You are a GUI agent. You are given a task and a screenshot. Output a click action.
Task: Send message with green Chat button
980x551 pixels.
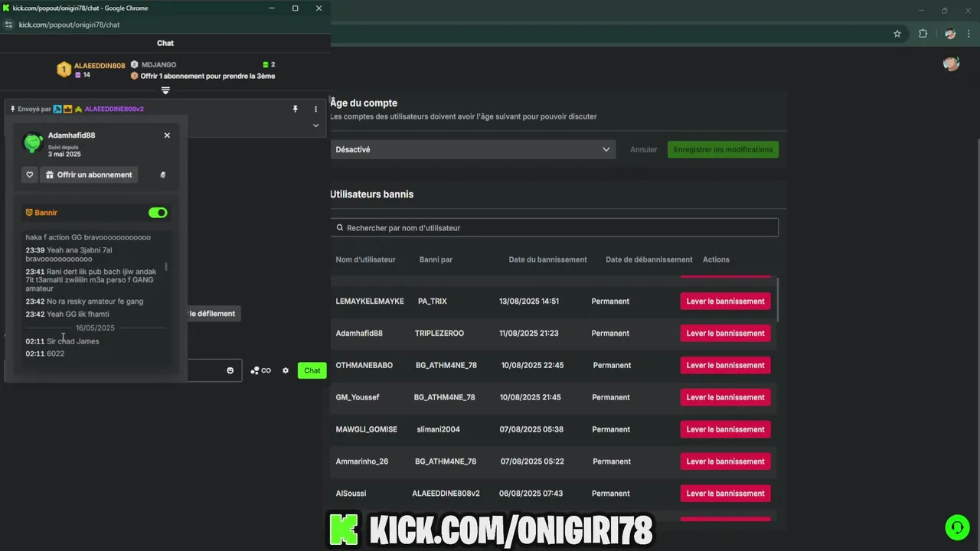click(312, 370)
